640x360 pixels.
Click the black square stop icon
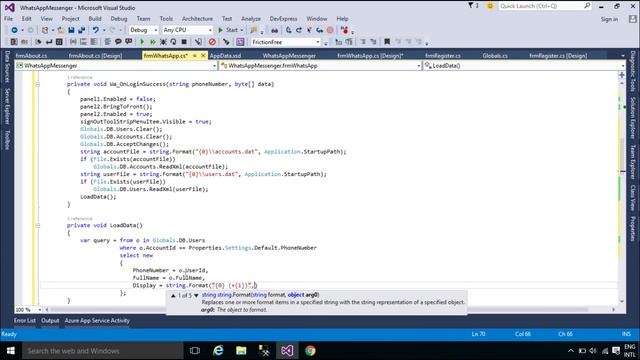click(x=184, y=42)
